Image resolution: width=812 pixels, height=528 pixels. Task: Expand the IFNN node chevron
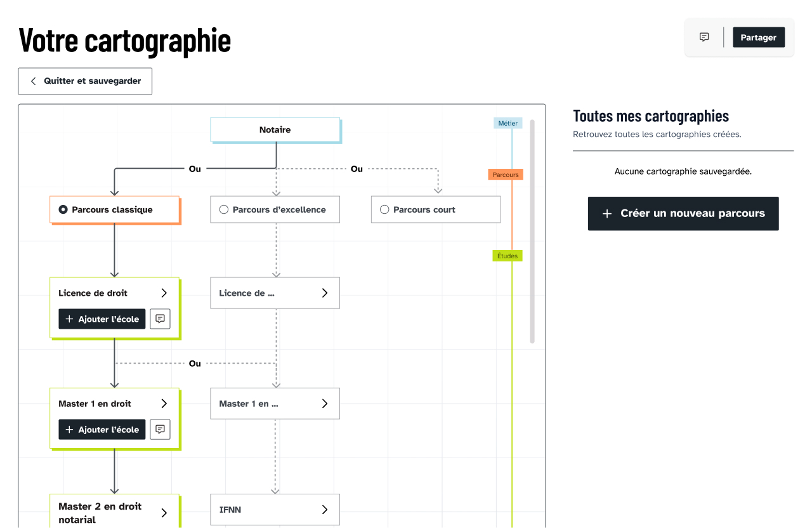pyautogui.click(x=324, y=510)
